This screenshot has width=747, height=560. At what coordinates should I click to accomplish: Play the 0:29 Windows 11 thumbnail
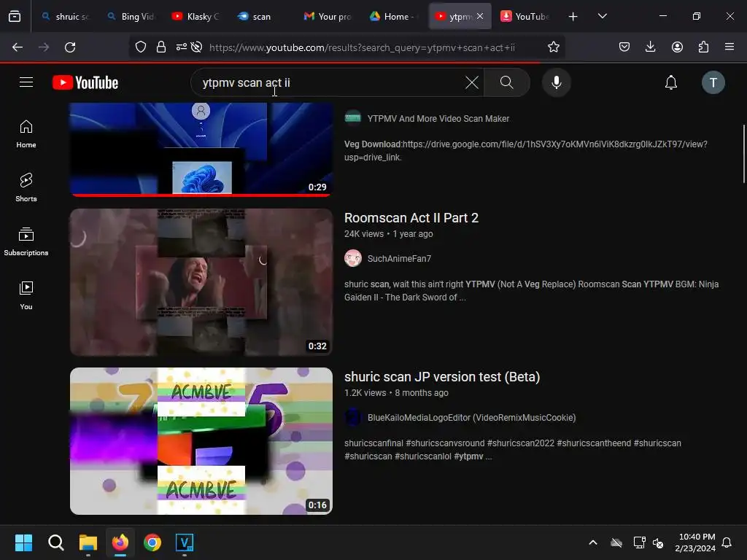[201, 149]
